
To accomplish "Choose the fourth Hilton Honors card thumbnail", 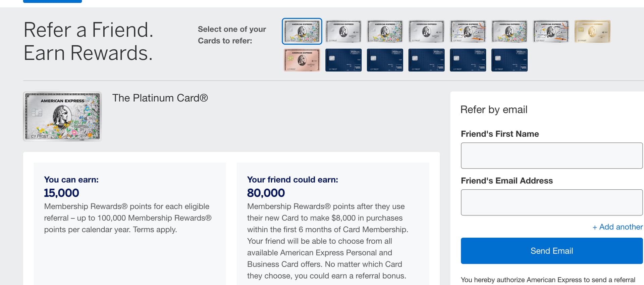I will (468, 60).
